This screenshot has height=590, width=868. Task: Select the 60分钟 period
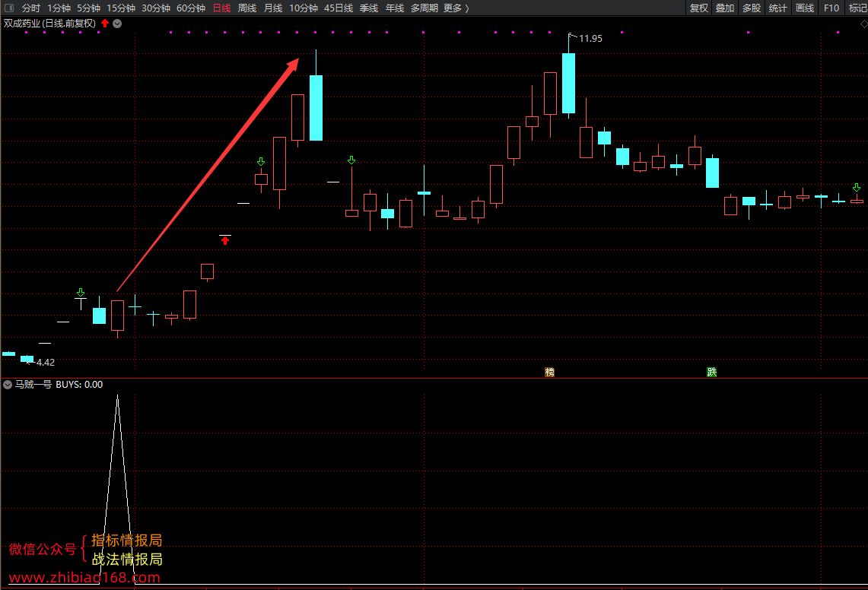pyautogui.click(x=191, y=8)
